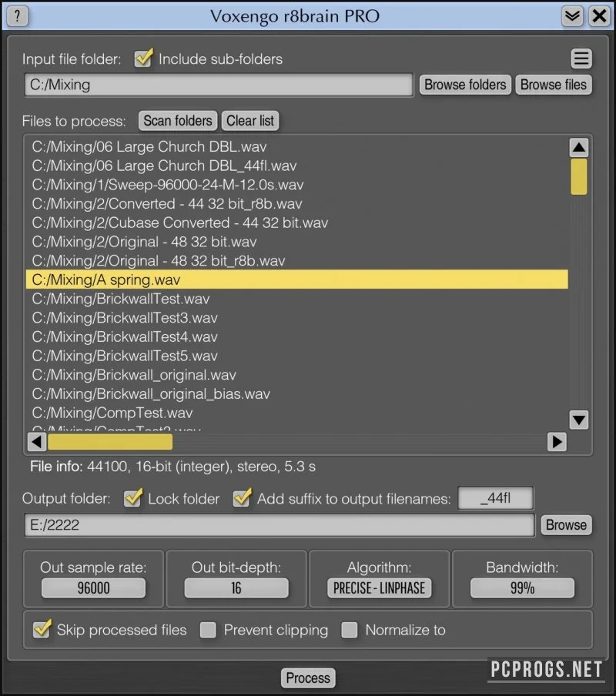Click the output folder field E:/2222

[x=280, y=525]
